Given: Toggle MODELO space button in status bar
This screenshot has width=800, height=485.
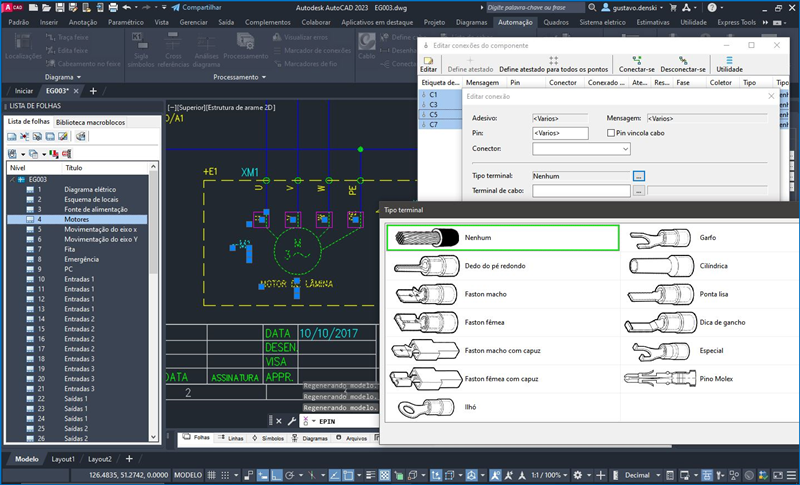Looking at the screenshot, I should tap(187, 474).
